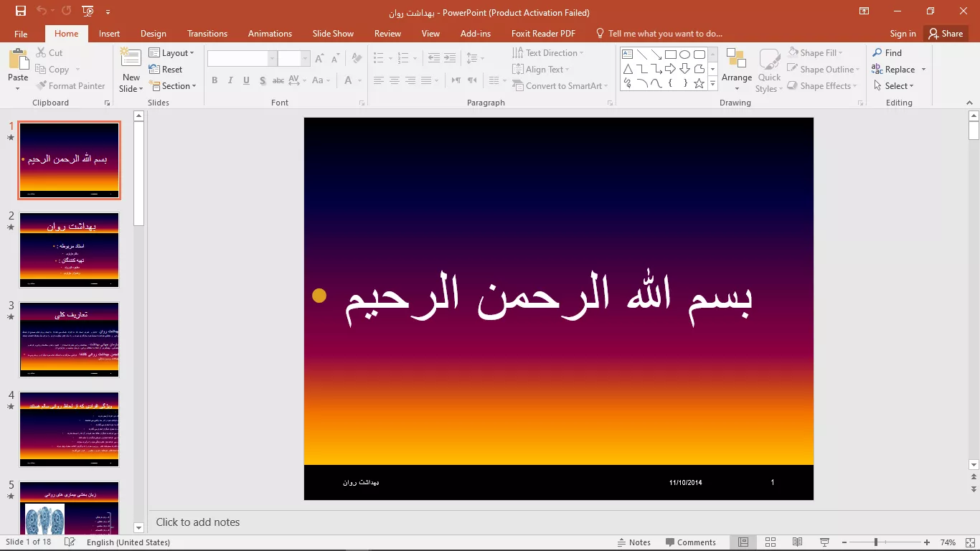
Task: Click the Quick Styles icon
Action: point(769,59)
